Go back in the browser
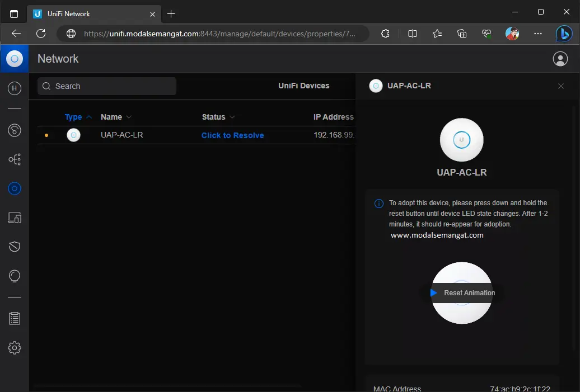This screenshot has width=580, height=392. click(x=16, y=34)
